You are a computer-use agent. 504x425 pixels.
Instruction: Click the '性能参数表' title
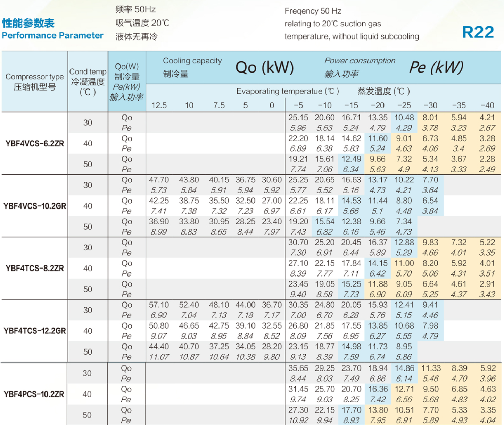pos(28,23)
